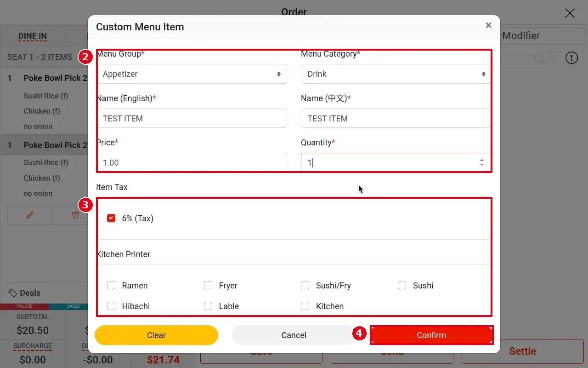Select the highlighted Poke Bowl Pick 2 row
The image size is (588, 368).
[x=44, y=145]
